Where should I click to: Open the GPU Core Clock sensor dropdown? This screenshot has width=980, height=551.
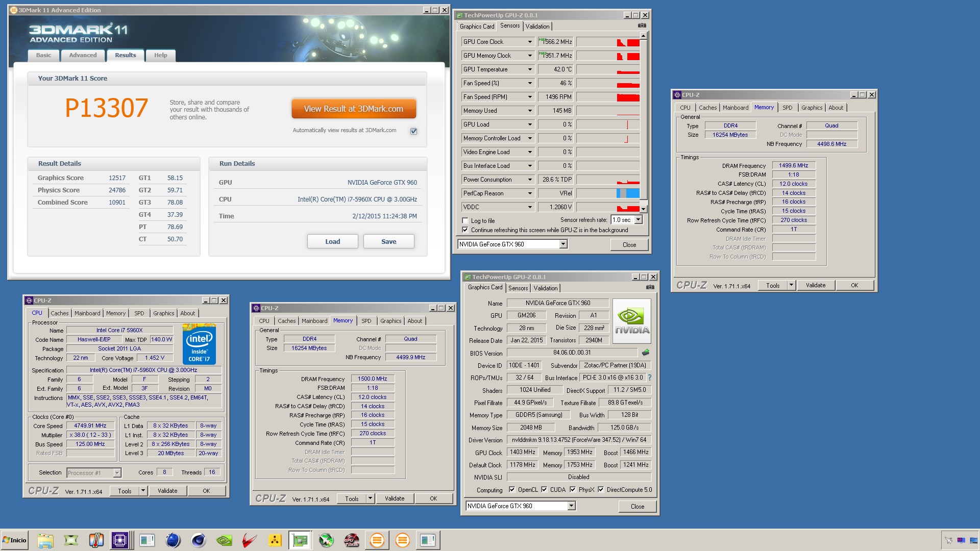(x=530, y=42)
